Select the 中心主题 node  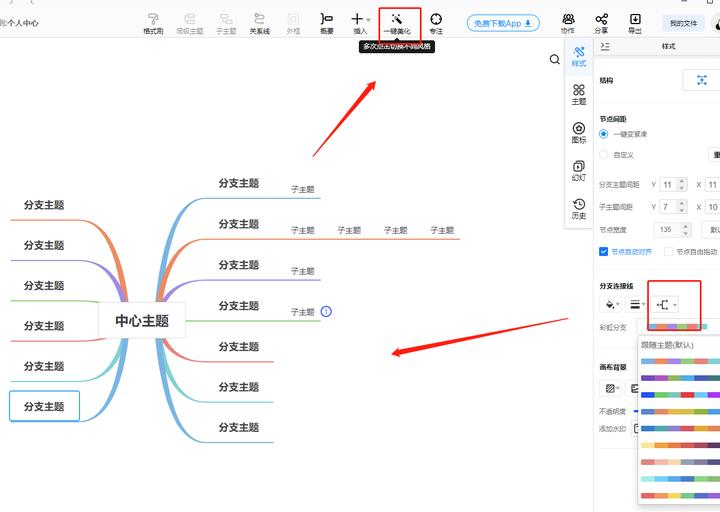tap(142, 321)
